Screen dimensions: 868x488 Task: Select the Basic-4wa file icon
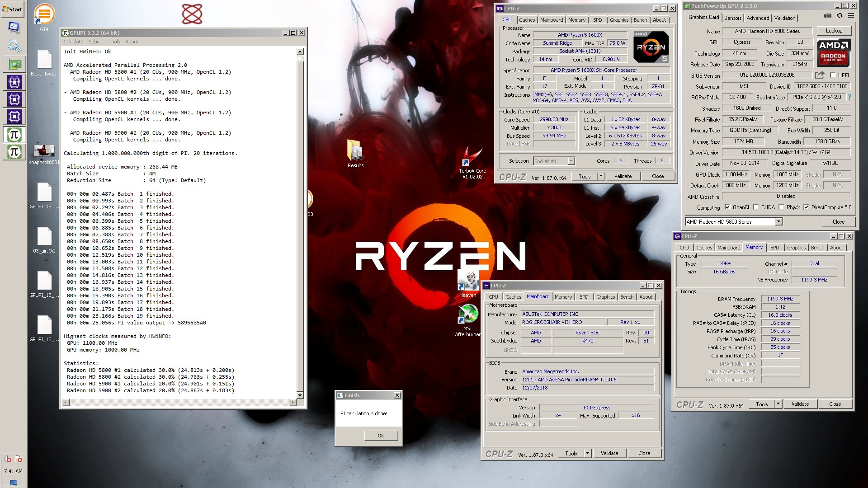coord(44,63)
